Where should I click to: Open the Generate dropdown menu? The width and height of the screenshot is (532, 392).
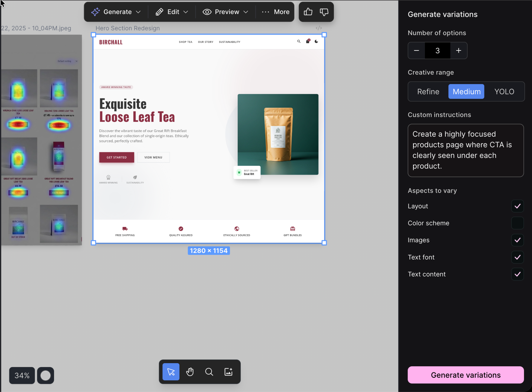pos(116,12)
